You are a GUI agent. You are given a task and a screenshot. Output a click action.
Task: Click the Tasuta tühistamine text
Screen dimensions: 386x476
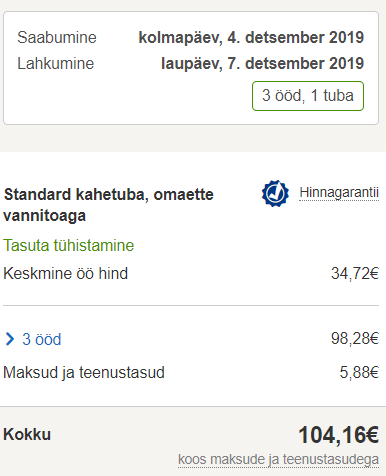69,245
